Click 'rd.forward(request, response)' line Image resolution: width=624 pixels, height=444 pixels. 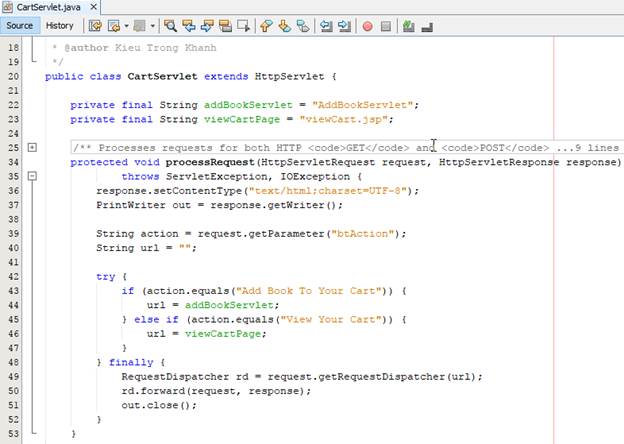(216, 391)
